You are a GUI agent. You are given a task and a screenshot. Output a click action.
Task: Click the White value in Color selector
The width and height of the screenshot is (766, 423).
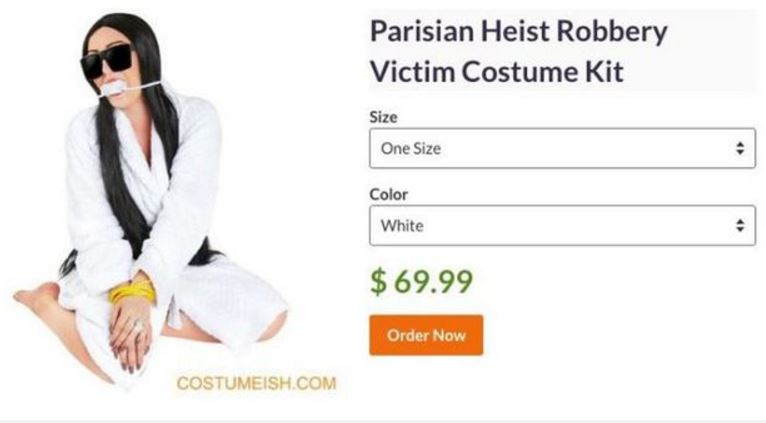402,226
